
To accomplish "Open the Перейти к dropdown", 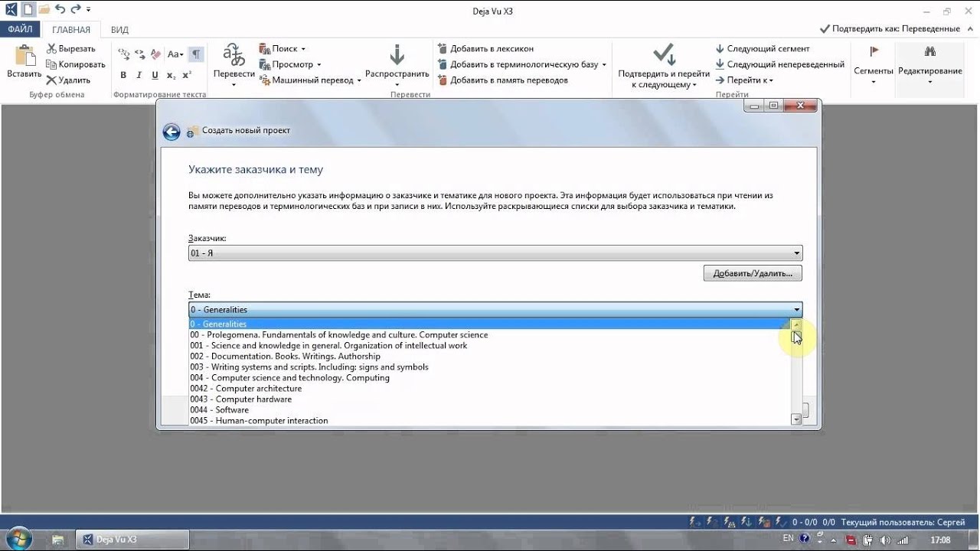I will point(744,80).
